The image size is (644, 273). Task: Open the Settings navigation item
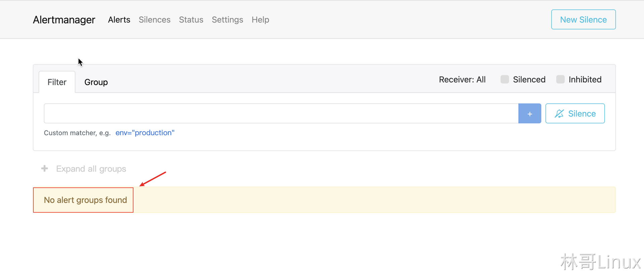point(227,20)
